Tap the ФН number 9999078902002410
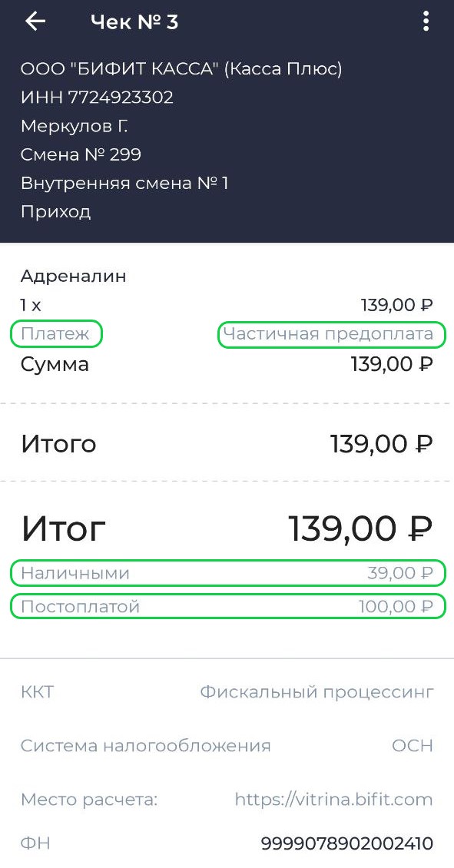Image resolution: width=454 pixels, height=868 pixels. click(x=346, y=843)
